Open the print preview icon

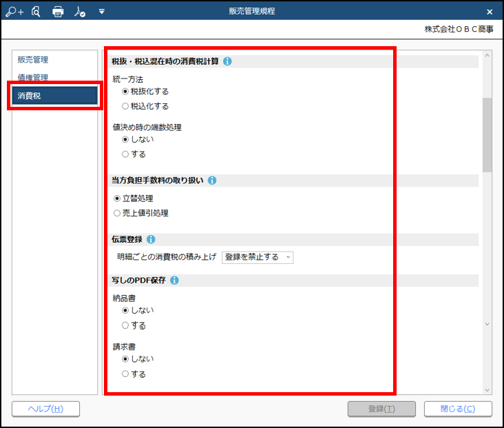[x=36, y=12]
